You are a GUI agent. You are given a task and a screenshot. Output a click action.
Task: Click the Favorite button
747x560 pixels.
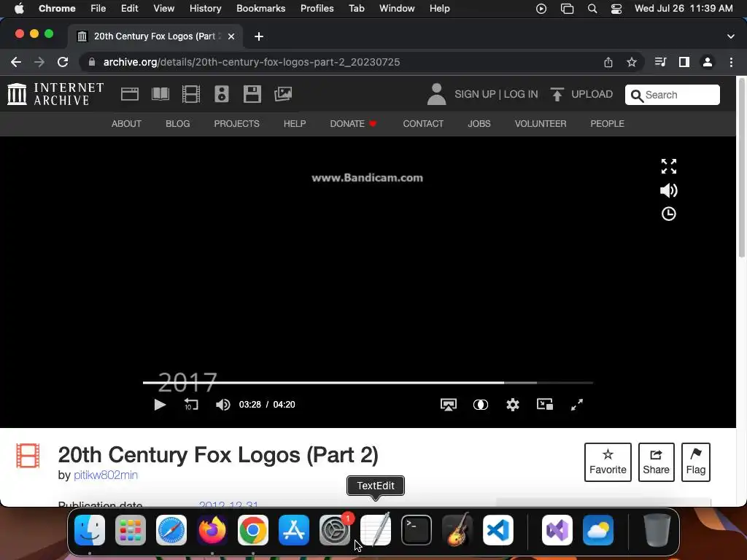click(x=608, y=462)
